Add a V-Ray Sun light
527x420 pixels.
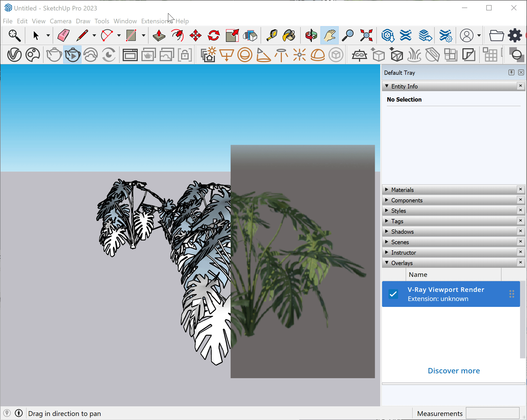tap(208, 54)
